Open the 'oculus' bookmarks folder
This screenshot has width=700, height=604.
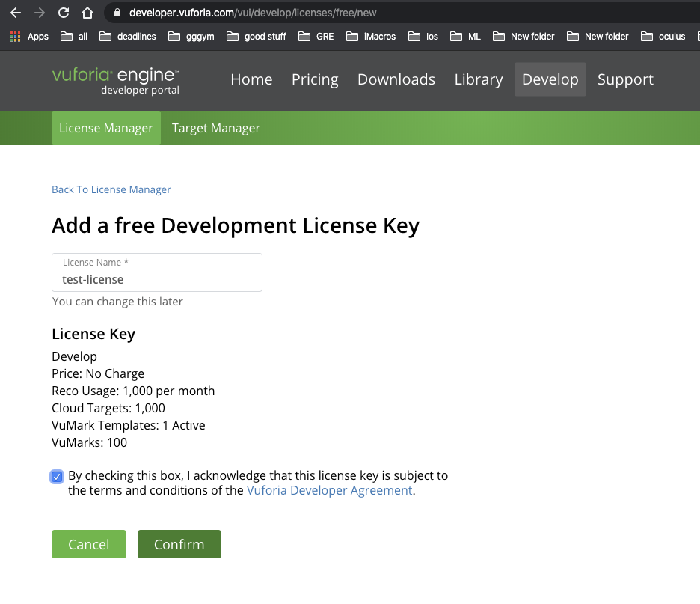663,37
